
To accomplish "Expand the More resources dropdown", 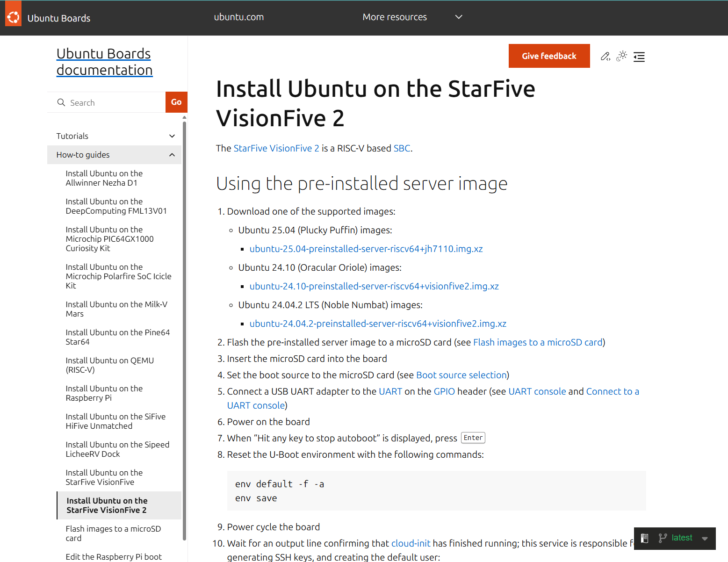I will click(x=412, y=17).
